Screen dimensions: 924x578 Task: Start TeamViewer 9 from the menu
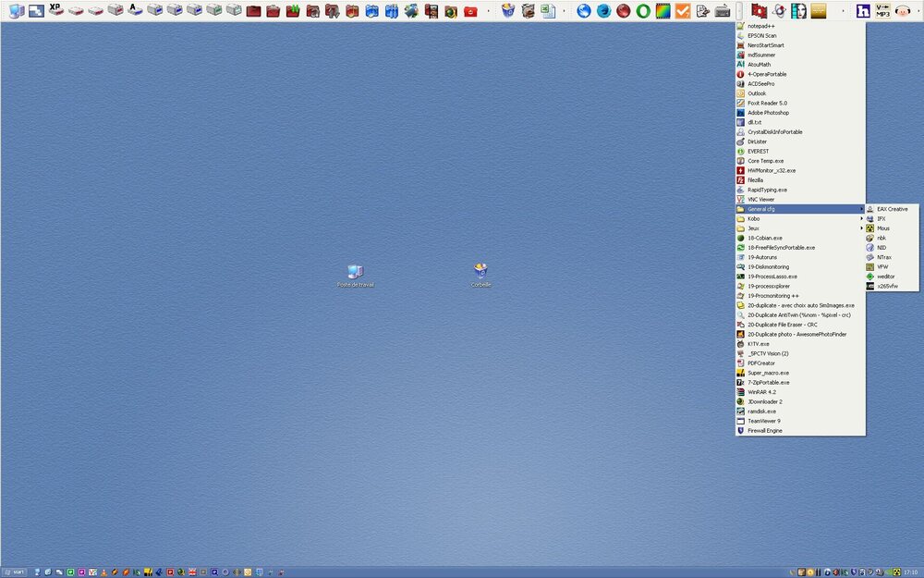click(x=764, y=421)
